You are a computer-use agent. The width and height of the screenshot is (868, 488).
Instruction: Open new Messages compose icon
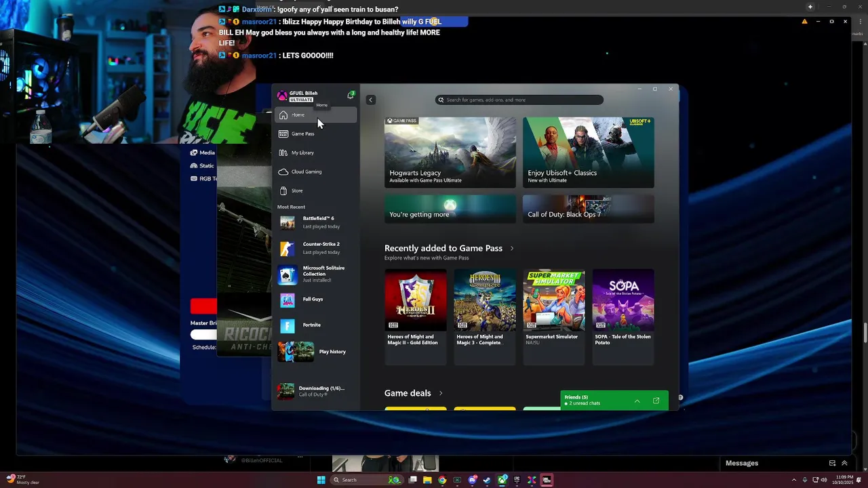(x=832, y=463)
